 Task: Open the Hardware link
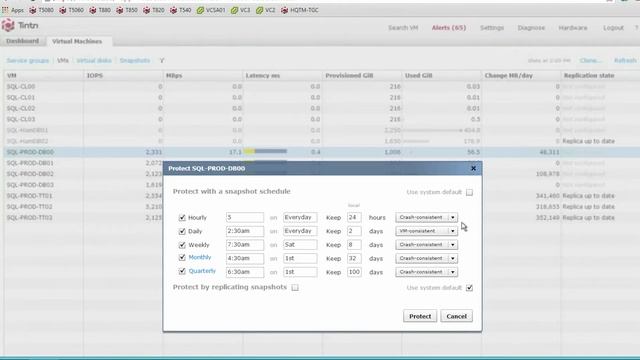(573, 28)
